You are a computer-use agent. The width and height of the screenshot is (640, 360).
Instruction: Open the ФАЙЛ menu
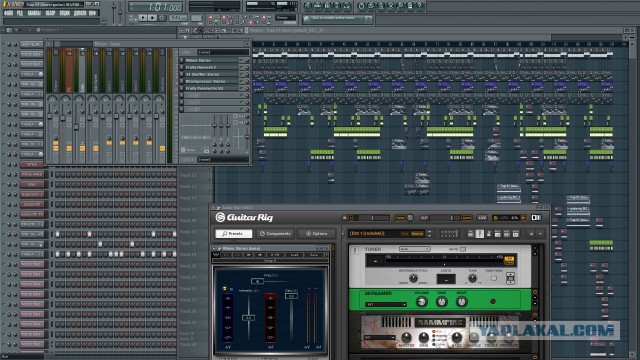pos(8,13)
